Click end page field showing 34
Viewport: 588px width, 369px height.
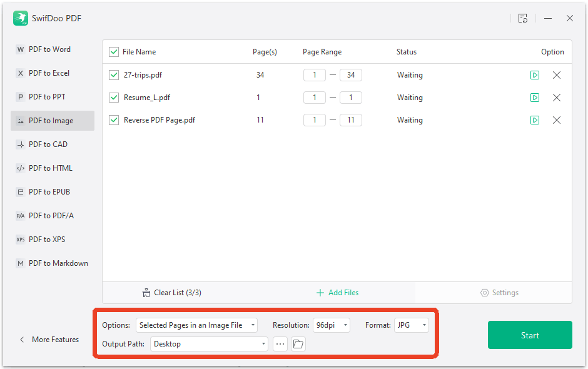coord(351,75)
